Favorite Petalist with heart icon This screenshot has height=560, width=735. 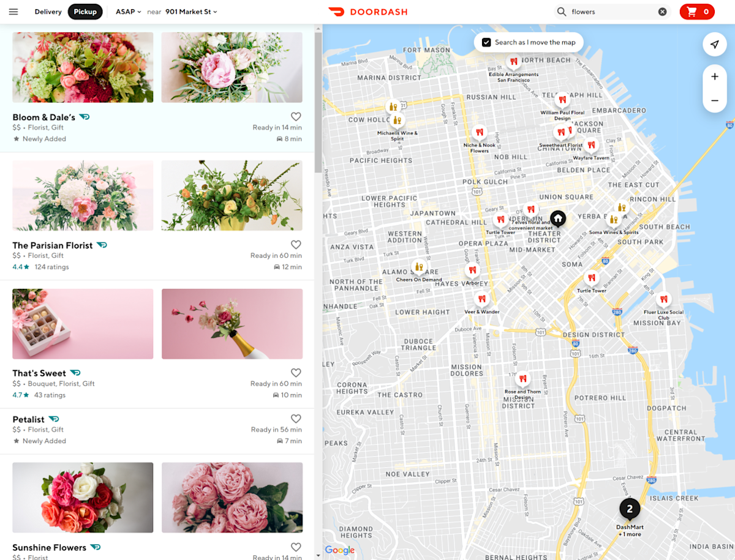[296, 419]
